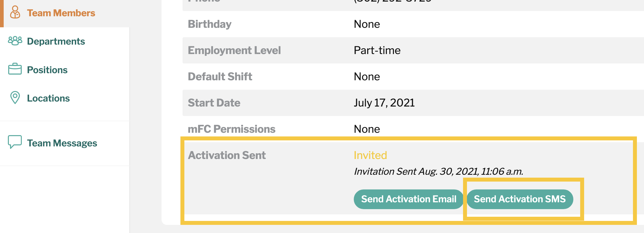Image resolution: width=644 pixels, height=233 pixels.
Task: Send the activation email
Action: tap(409, 199)
